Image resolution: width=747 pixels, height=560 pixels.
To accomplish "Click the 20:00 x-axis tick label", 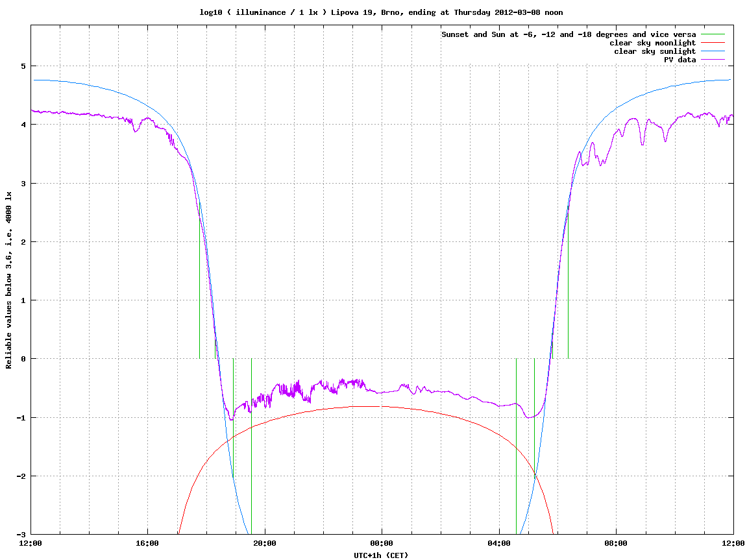I will pos(264,543).
